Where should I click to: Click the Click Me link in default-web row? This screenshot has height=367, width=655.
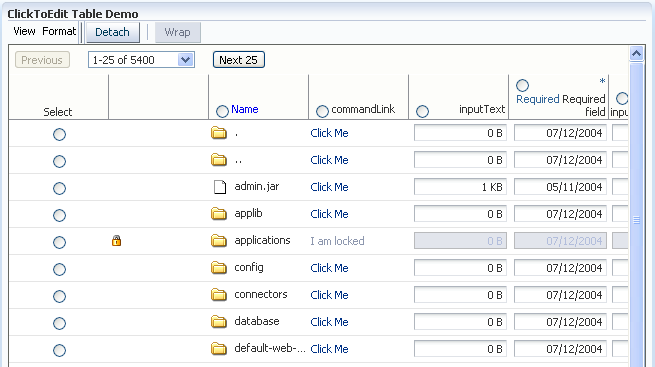pos(329,349)
